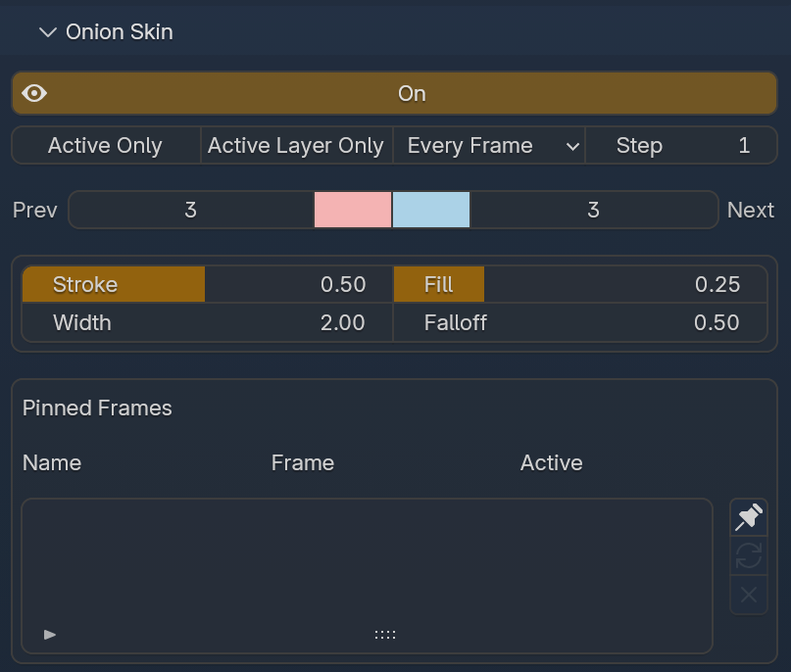
Task: Toggle the onion skin eye icon
Action: click(x=34, y=93)
